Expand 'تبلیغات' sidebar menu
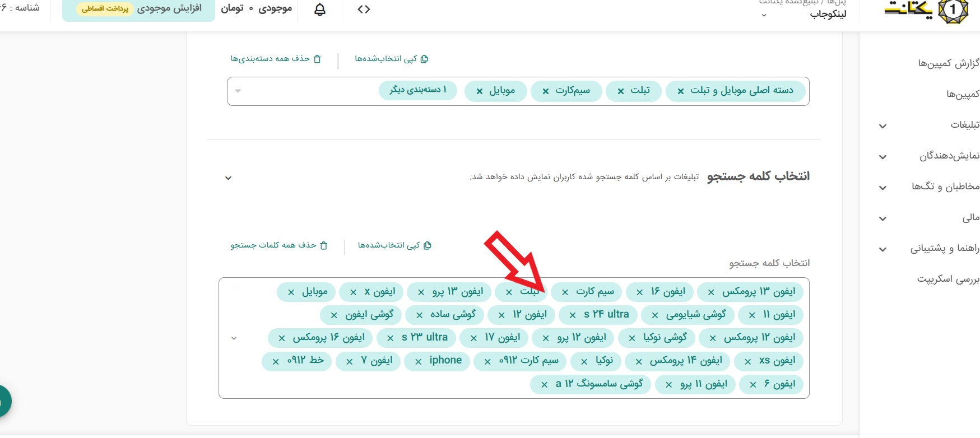 [883, 126]
